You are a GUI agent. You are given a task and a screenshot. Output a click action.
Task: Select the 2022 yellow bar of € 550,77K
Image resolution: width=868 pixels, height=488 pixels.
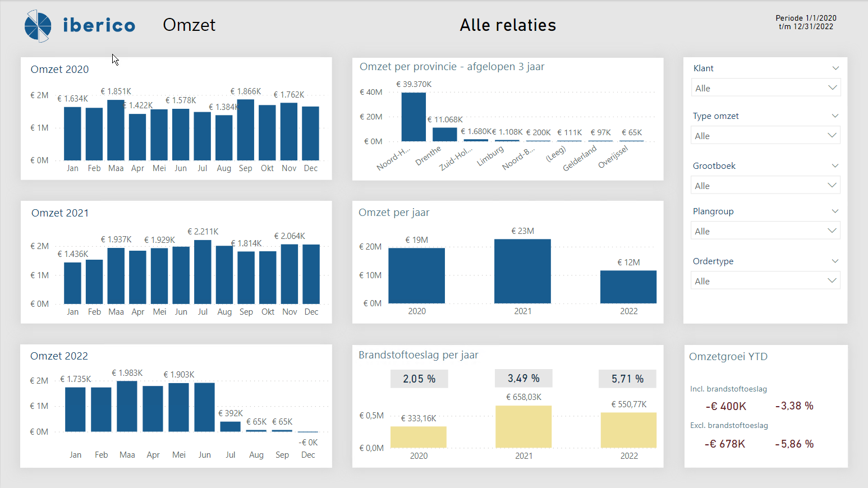pos(628,430)
